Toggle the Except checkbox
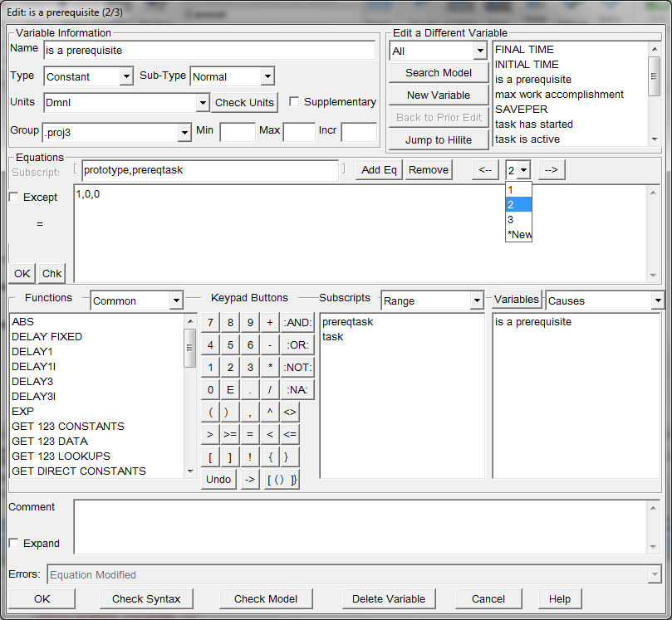 [x=14, y=197]
